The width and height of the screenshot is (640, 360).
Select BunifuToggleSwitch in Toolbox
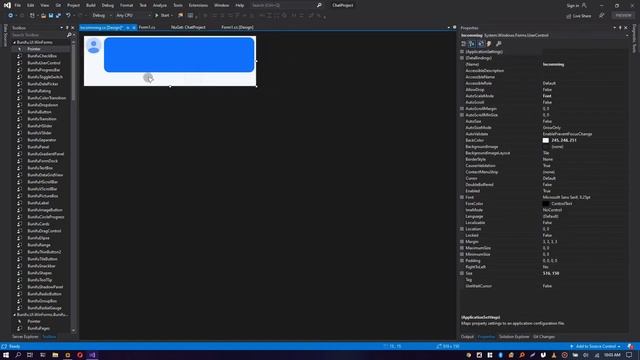coord(45,77)
